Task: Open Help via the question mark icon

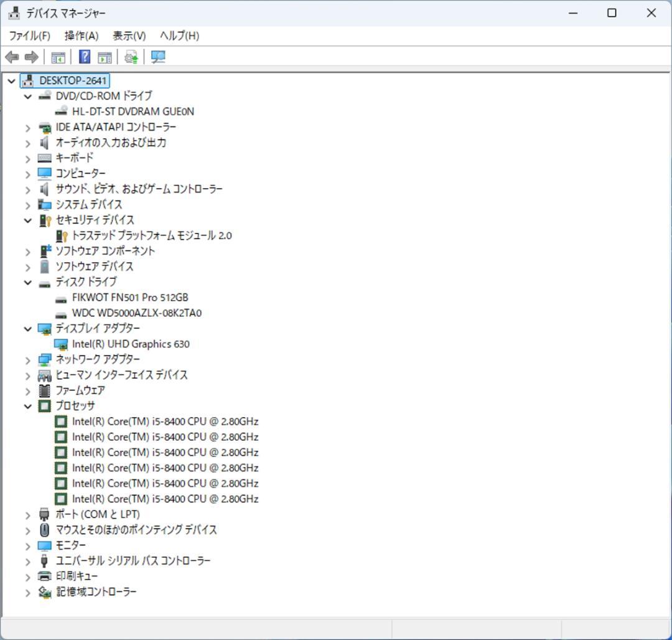Action: click(x=83, y=57)
